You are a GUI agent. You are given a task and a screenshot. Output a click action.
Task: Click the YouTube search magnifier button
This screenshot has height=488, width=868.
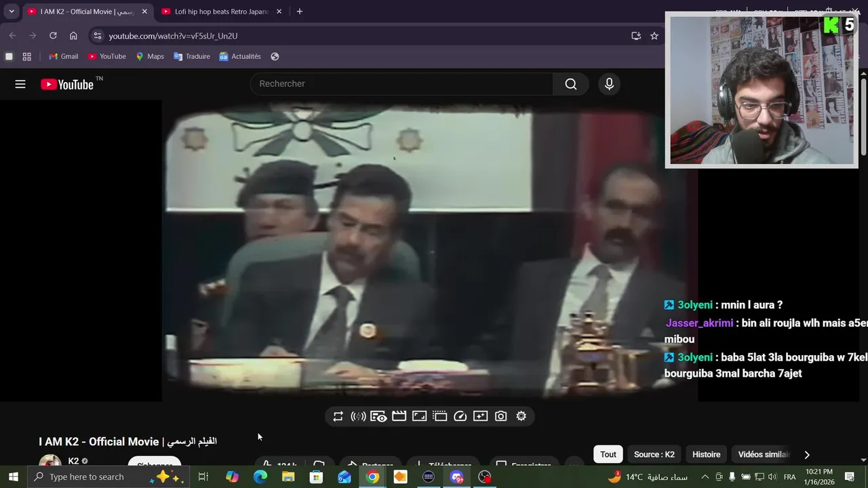571,84
